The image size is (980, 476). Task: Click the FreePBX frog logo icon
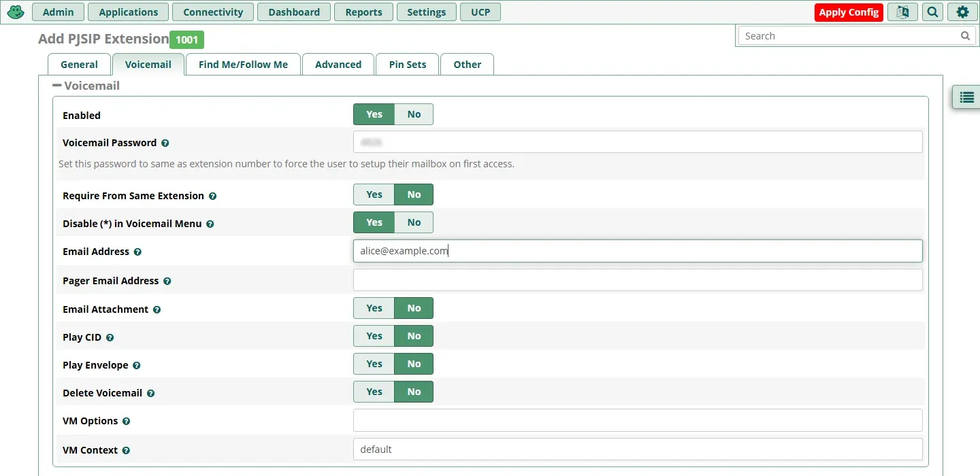point(16,12)
